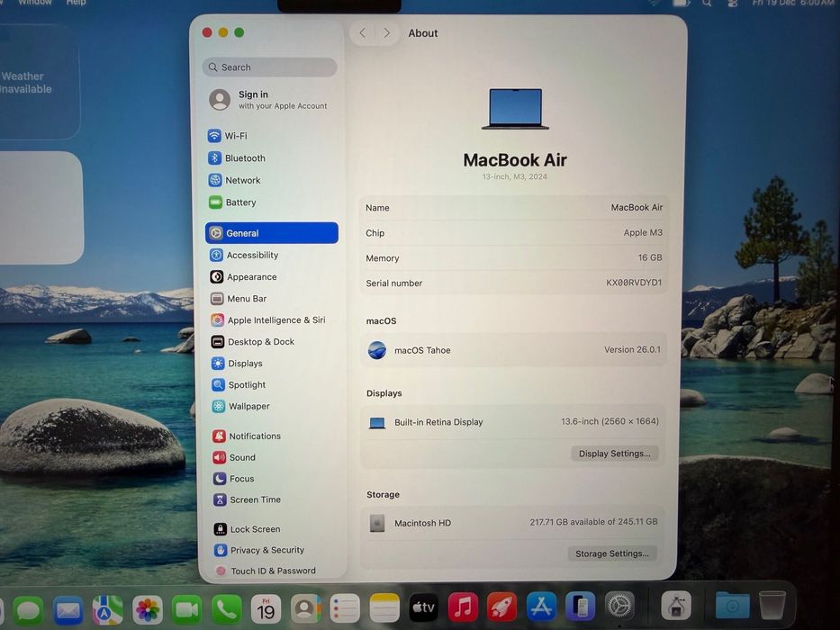Open Spotlight search in the menu bar
Screen dimensions: 840x630
(707, 4)
